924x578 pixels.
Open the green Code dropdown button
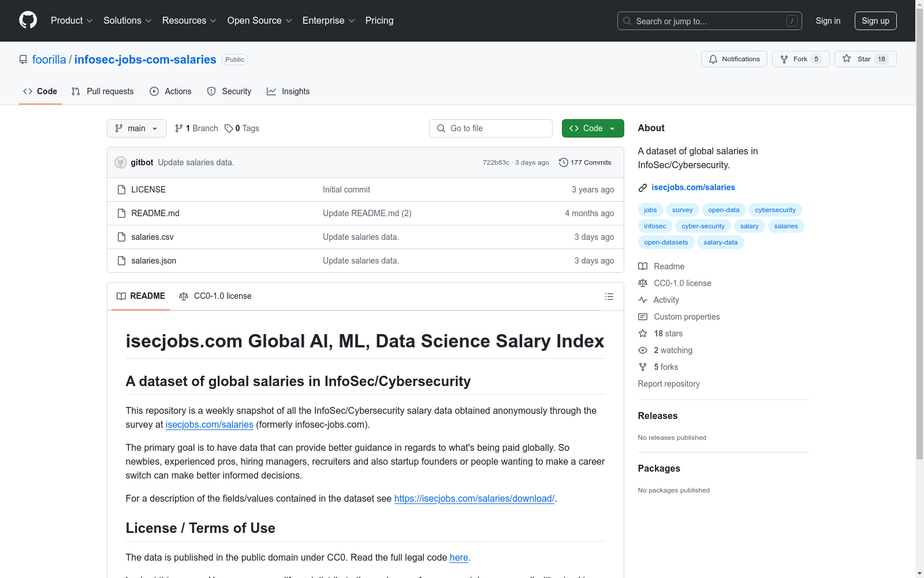tap(593, 128)
